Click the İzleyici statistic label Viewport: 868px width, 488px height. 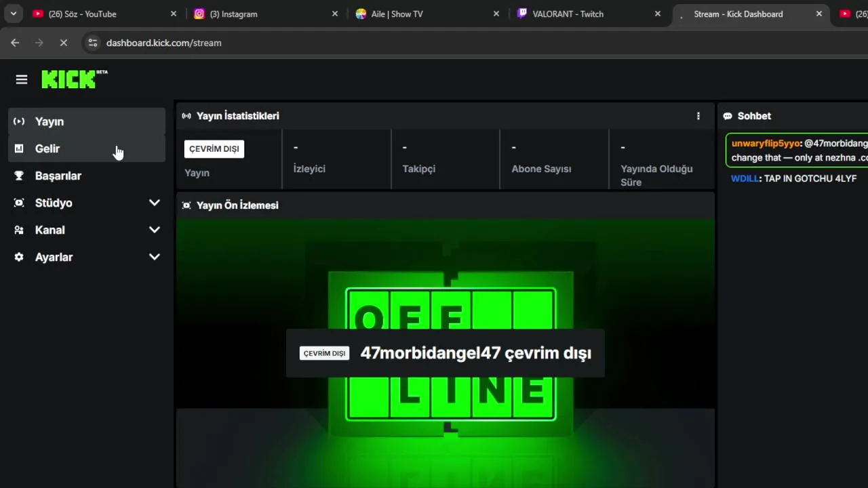309,169
